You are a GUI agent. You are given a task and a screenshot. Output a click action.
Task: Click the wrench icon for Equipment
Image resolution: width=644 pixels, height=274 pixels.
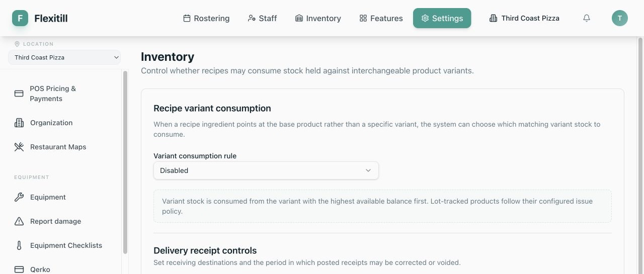pyautogui.click(x=19, y=197)
